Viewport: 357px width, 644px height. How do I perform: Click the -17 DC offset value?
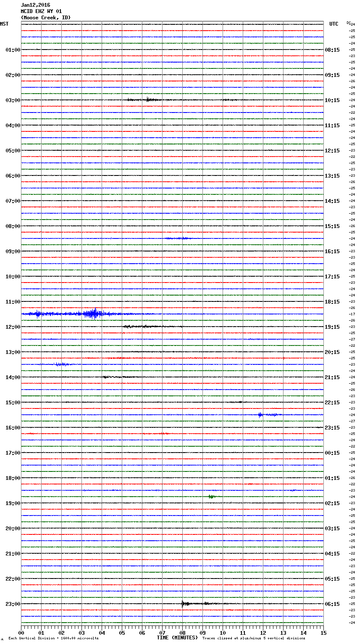(352, 314)
